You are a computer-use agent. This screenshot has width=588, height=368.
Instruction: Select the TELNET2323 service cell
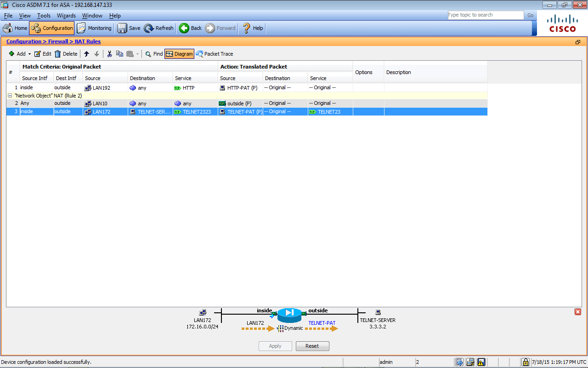point(195,112)
